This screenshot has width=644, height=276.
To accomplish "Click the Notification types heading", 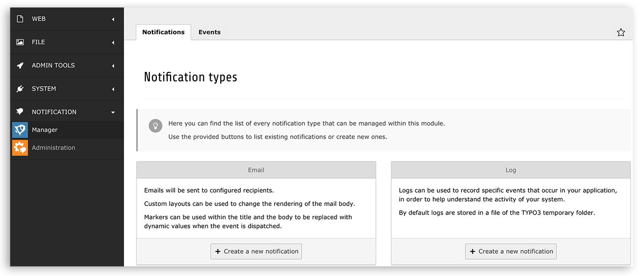I will [x=190, y=77].
